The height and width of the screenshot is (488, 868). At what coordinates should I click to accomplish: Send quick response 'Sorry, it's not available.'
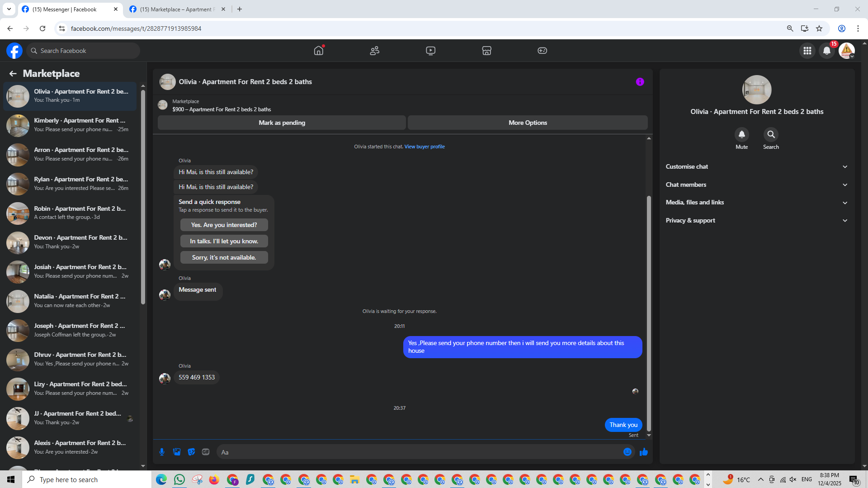pos(224,257)
